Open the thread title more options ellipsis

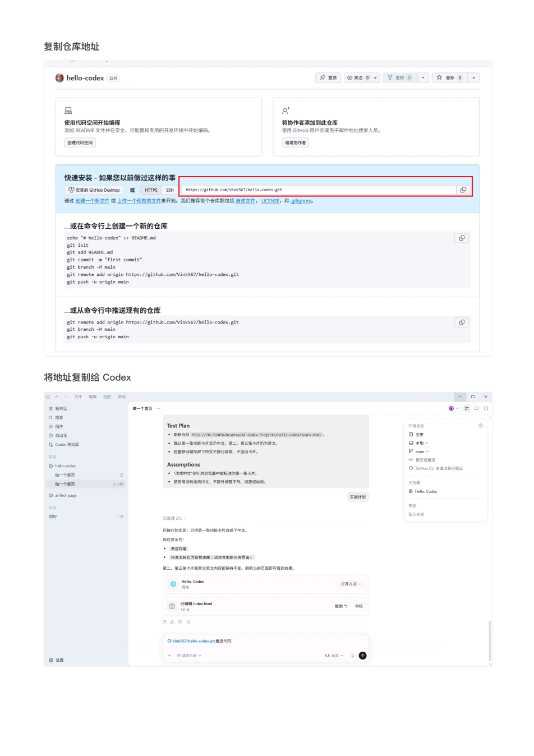click(158, 408)
